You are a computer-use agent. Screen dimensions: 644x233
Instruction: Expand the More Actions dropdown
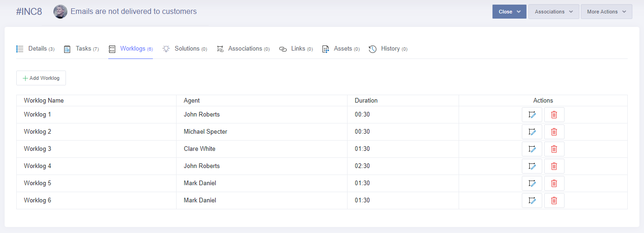606,12
